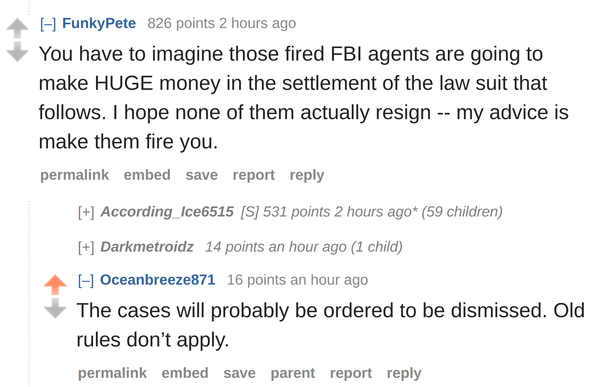
Task: Reply to FunkyPete's comment
Action: (x=307, y=175)
